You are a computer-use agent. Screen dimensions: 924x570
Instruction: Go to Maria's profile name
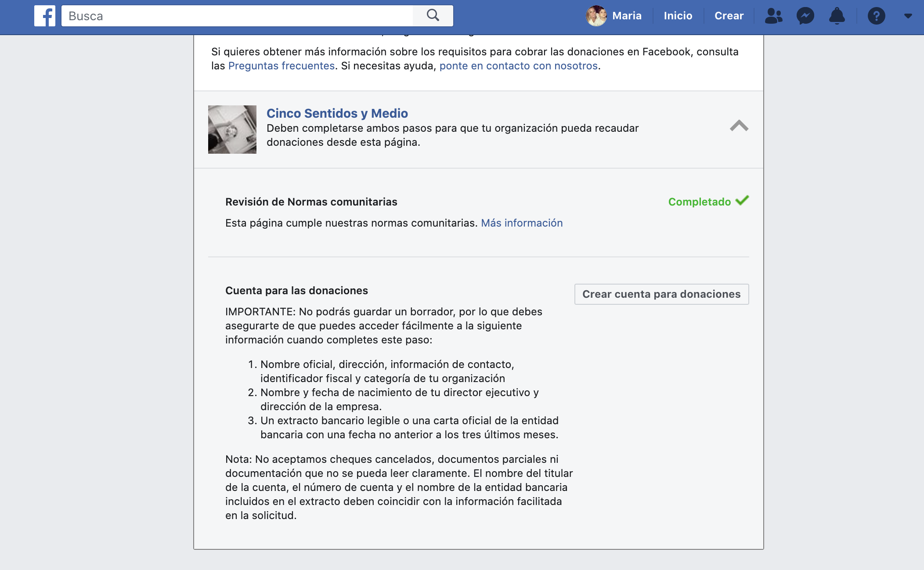click(627, 16)
